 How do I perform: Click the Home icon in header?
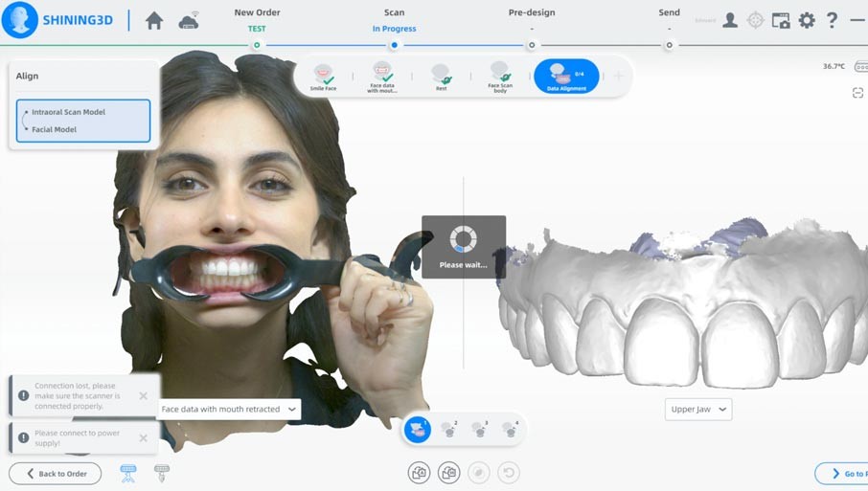click(x=154, y=21)
